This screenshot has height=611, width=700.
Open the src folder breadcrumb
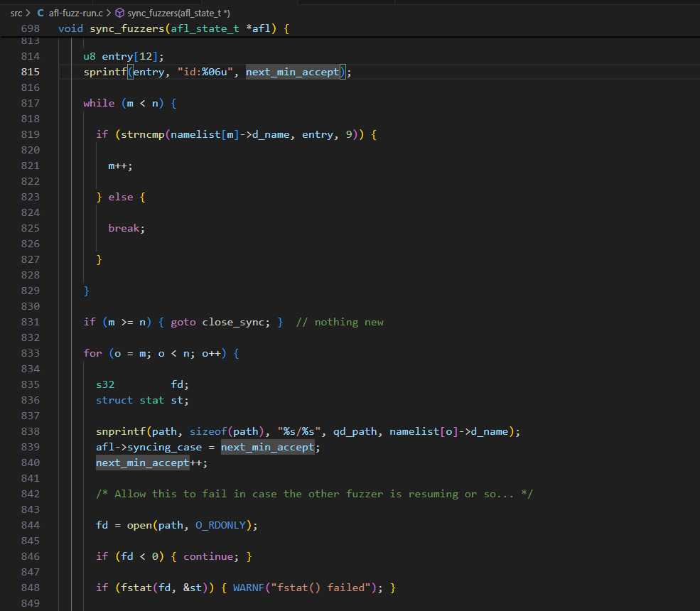[x=16, y=13]
